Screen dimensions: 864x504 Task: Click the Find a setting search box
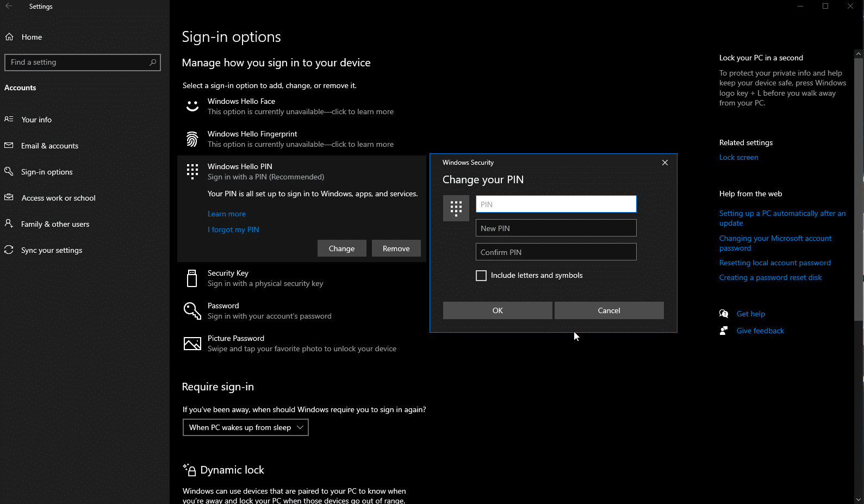pyautogui.click(x=83, y=63)
